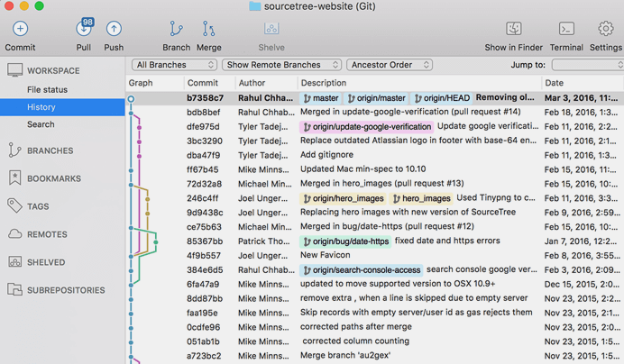This screenshot has width=624, height=364.
Task: Select 'corrected paths after merge' commit
Action: pos(375,327)
